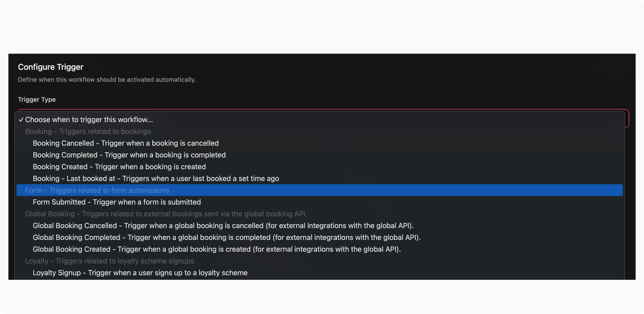Click the pink-outlined Trigger Type select field

click(627, 119)
